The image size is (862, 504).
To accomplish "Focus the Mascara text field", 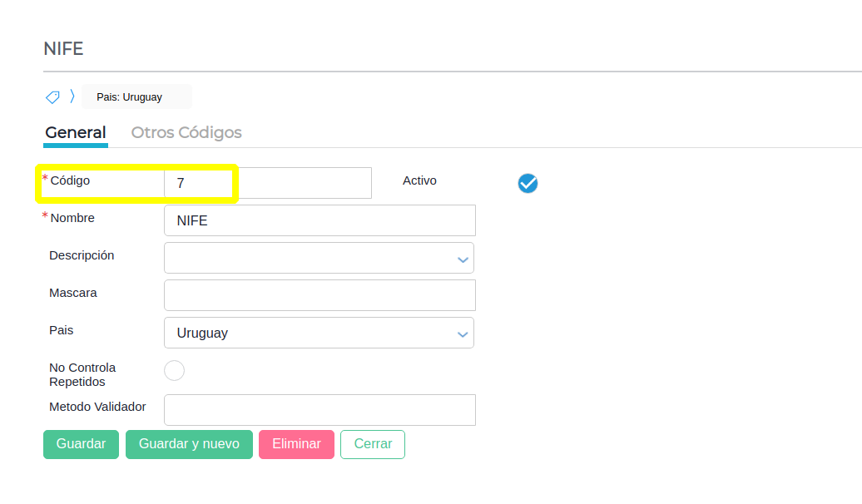I will pos(320,295).
